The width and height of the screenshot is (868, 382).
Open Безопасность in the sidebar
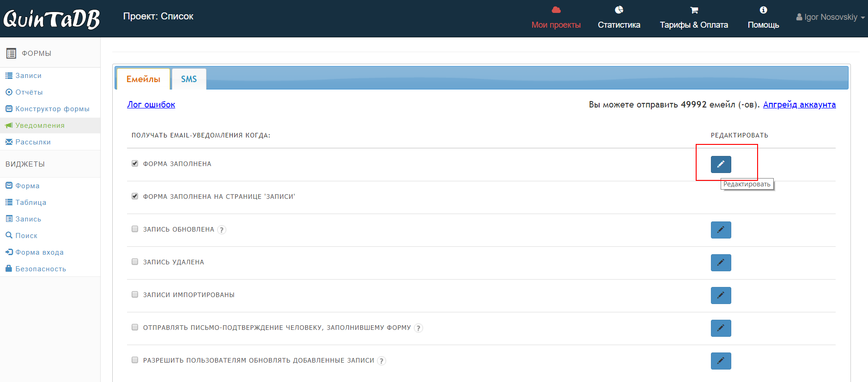click(41, 269)
